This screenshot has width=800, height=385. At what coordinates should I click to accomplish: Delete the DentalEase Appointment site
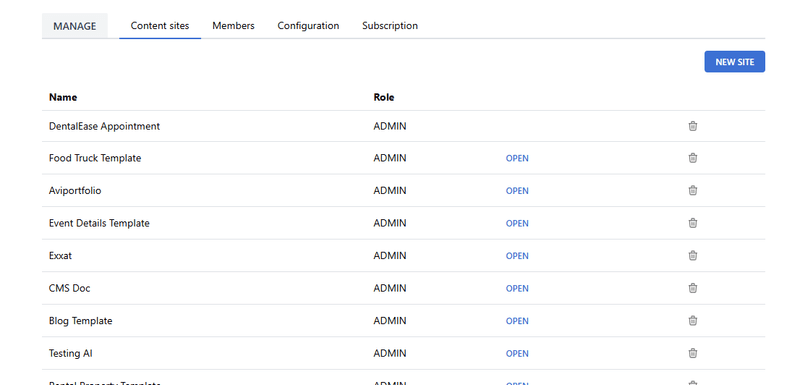coord(692,126)
